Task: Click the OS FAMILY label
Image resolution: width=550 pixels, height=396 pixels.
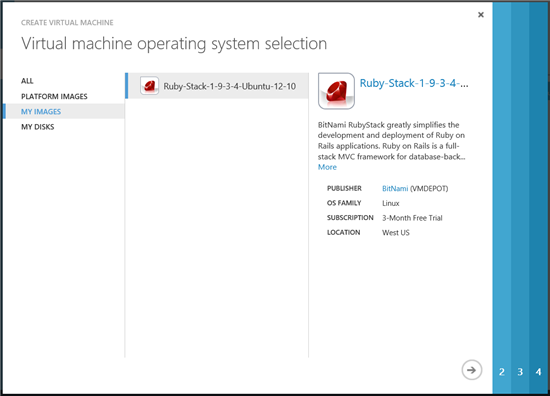Action: [x=344, y=203]
